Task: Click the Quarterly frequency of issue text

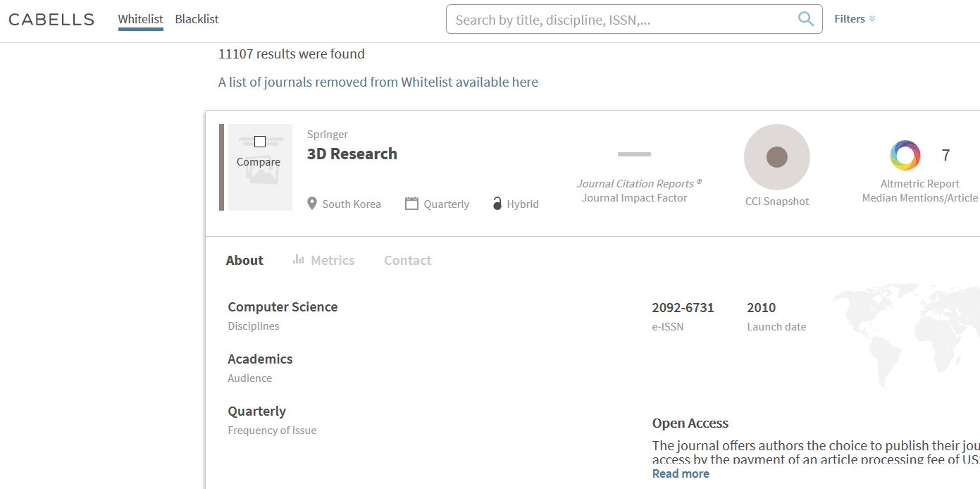Action: 256,411
